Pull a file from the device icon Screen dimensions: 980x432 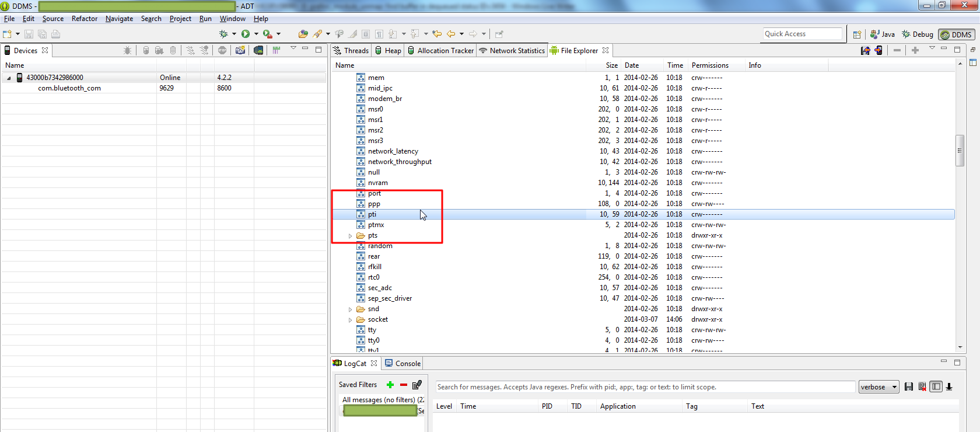click(x=866, y=50)
